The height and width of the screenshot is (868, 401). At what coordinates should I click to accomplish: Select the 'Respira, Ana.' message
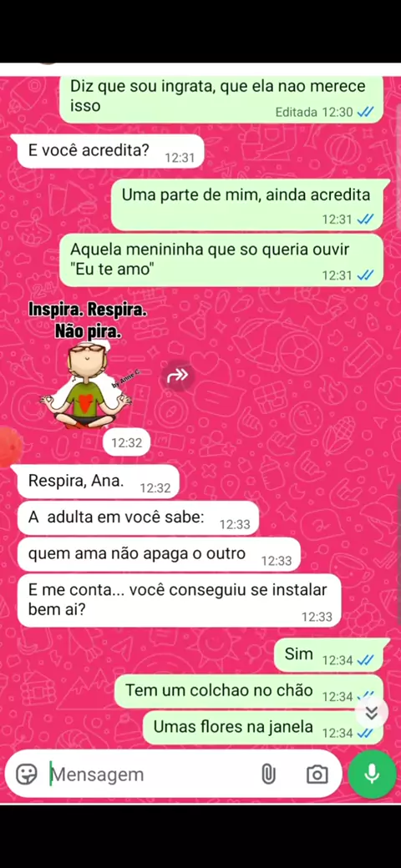[98, 482]
